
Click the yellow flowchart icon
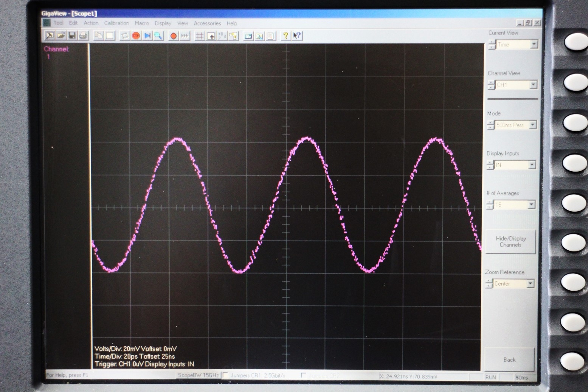coord(234,36)
